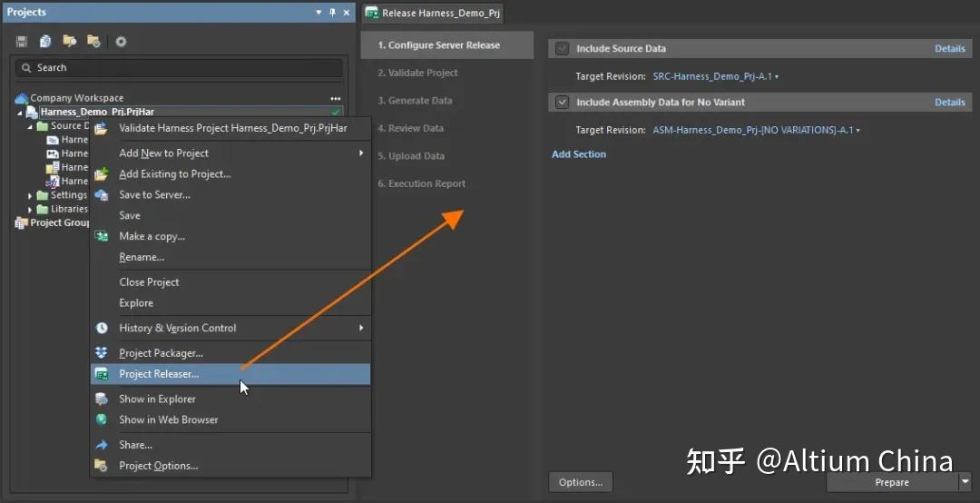The height and width of the screenshot is (503, 980).
Task: Select Close Project menu entry
Action: click(230, 282)
